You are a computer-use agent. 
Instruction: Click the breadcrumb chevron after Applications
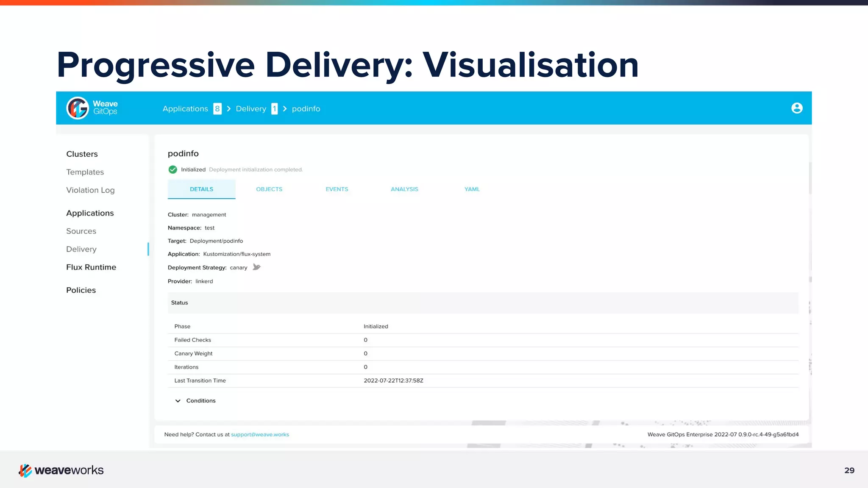[x=229, y=109]
